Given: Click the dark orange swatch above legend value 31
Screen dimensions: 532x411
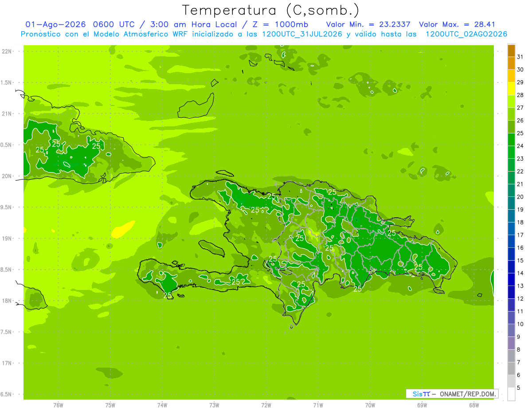Looking at the screenshot, I should point(511,51).
